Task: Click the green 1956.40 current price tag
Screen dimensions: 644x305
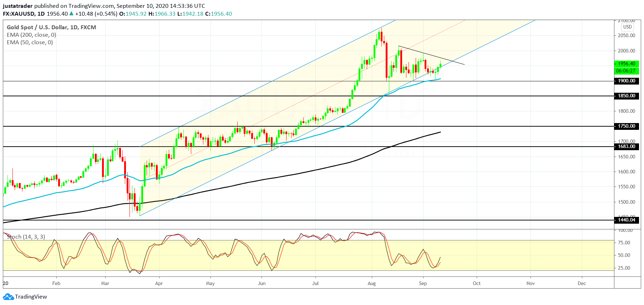Action: point(627,64)
